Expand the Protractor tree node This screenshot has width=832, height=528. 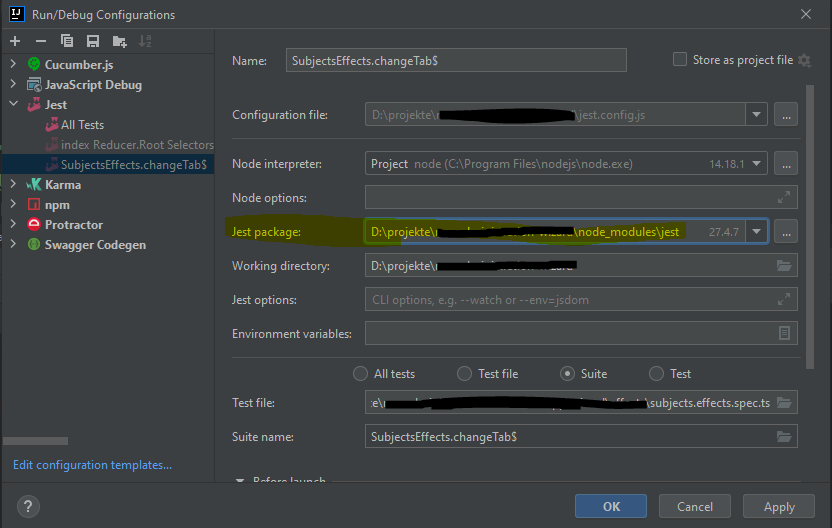coord(13,224)
